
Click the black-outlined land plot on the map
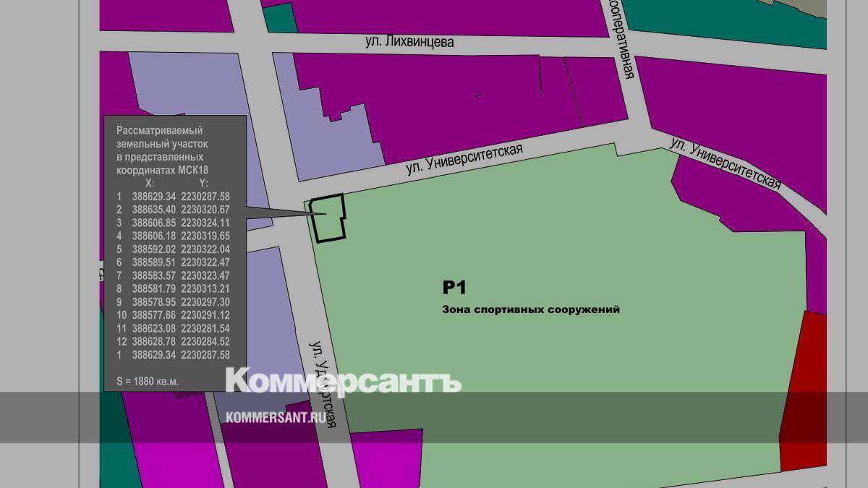click(x=328, y=218)
